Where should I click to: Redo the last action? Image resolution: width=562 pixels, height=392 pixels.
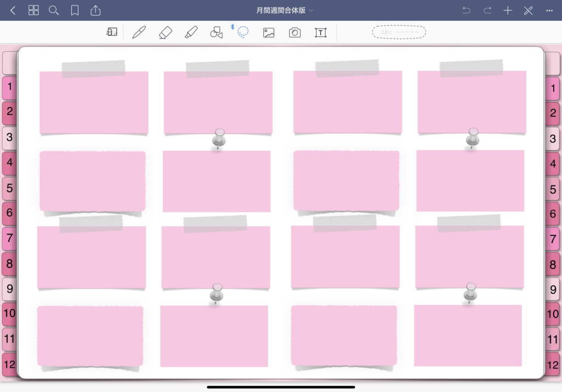tap(487, 10)
